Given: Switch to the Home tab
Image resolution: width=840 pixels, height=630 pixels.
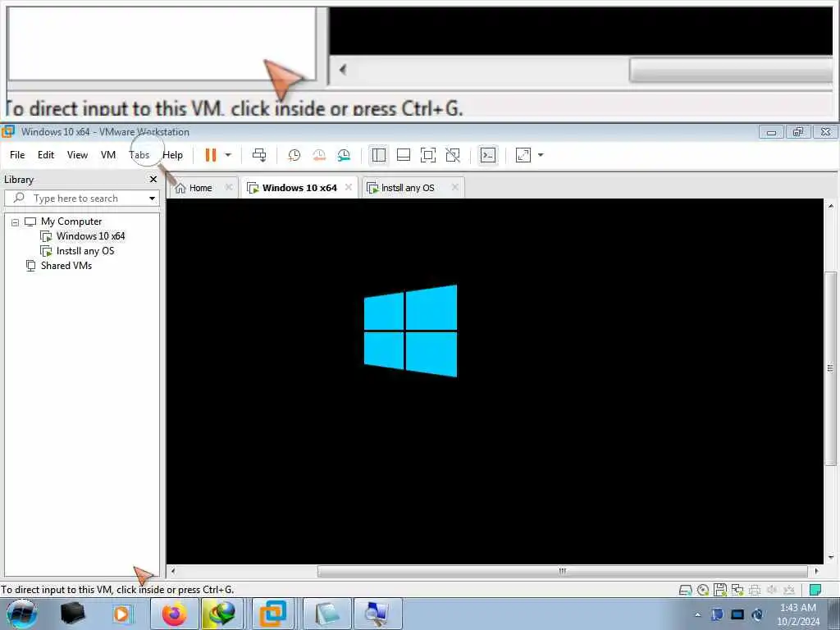Looking at the screenshot, I should click(200, 188).
